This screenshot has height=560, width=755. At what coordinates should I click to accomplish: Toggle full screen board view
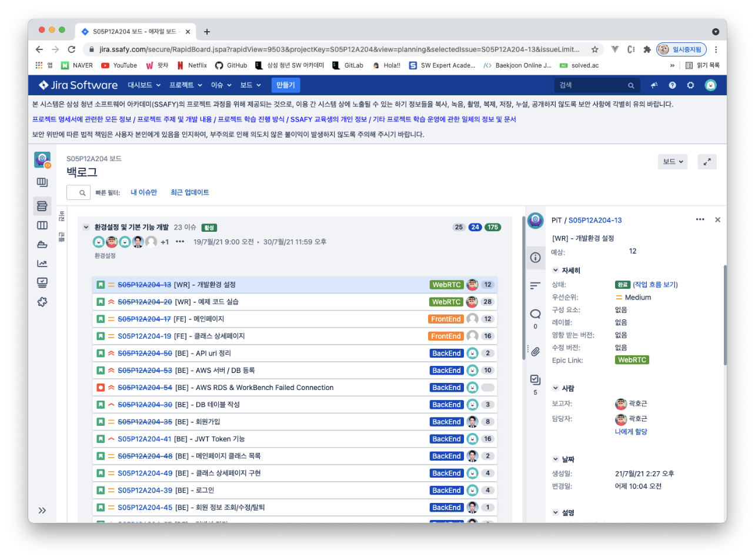707,162
